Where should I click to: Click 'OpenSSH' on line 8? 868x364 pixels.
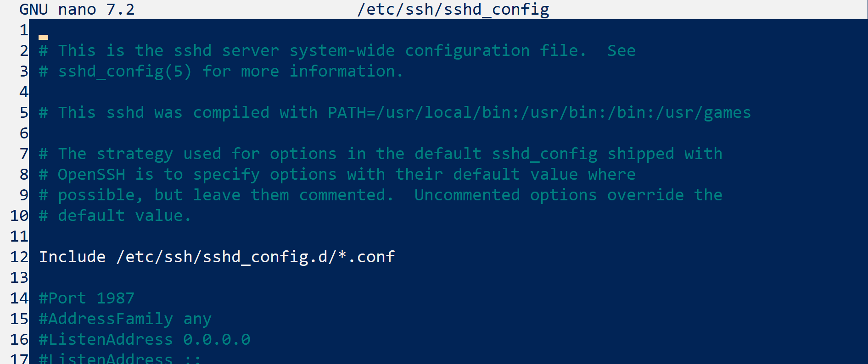[91, 174]
